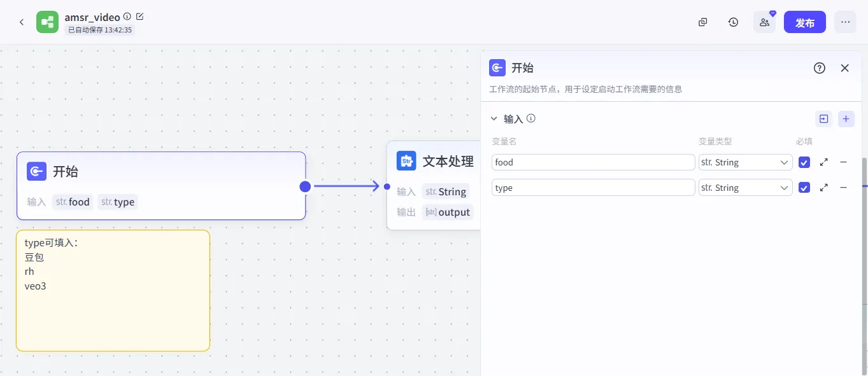Viewport: 868px width, 376px height.
Task: Toggle the required checkbox for food
Action: tap(804, 162)
